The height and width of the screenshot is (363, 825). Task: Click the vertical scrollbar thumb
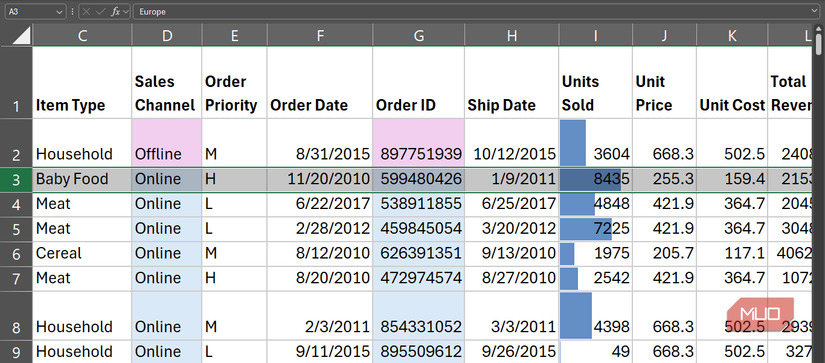(818, 43)
